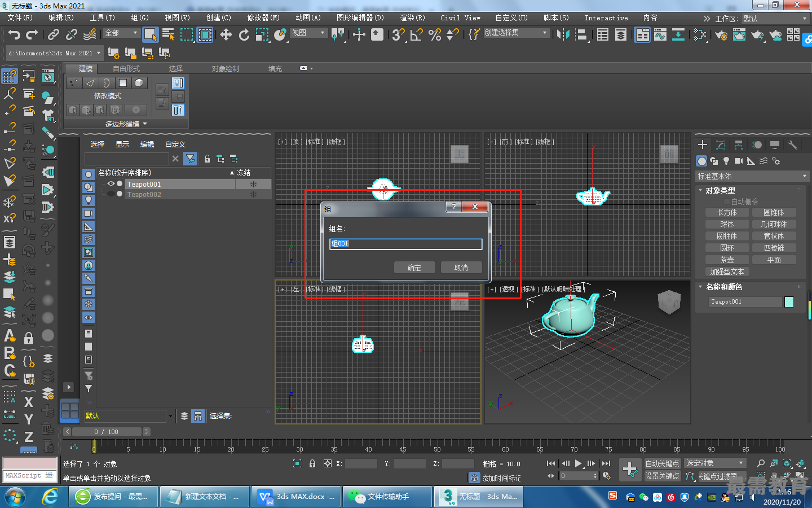The image size is (812, 508).
Task: Toggle the Set Key (设置关键点) mode
Action: (662, 476)
